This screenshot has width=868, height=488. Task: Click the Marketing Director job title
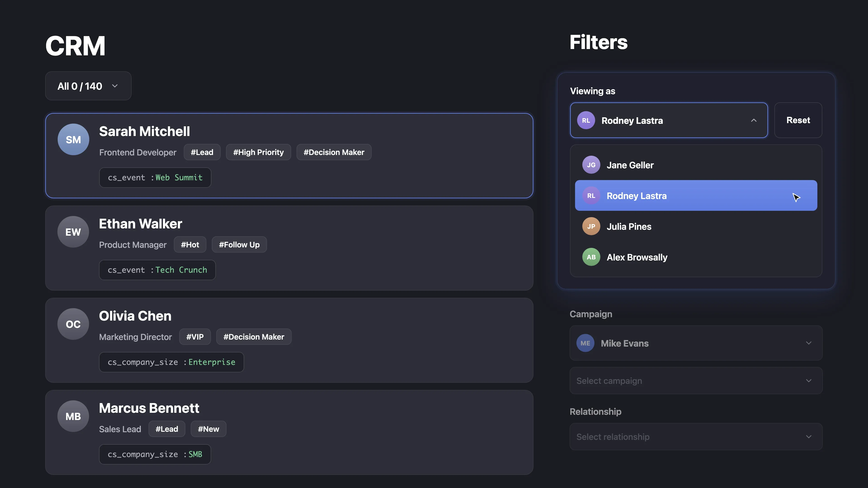(x=135, y=337)
